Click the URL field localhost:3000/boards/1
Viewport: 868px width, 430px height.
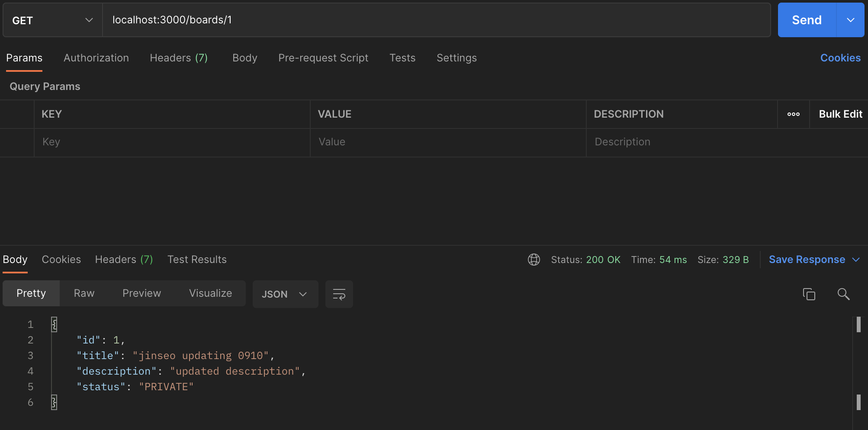point(436,20)
